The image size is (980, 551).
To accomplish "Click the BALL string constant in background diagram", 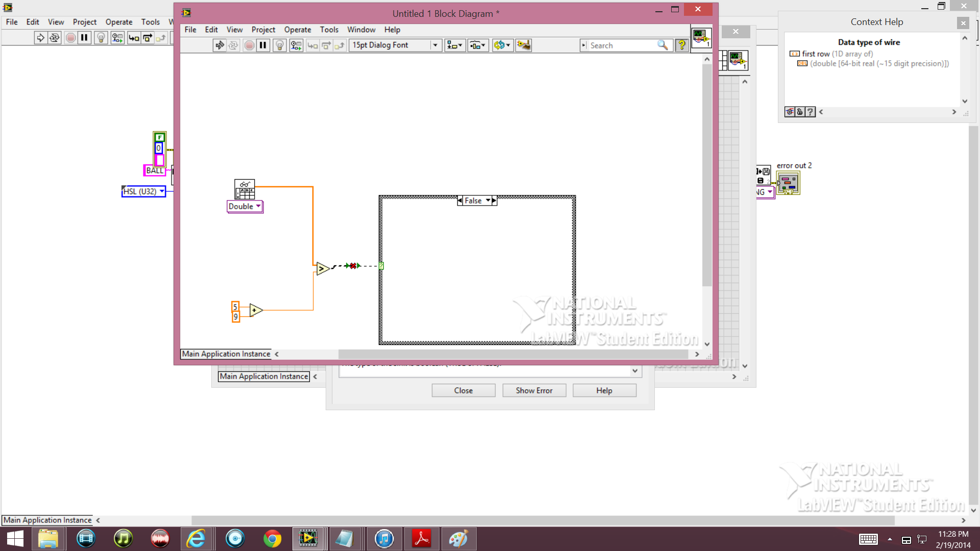I will (155, 170).
